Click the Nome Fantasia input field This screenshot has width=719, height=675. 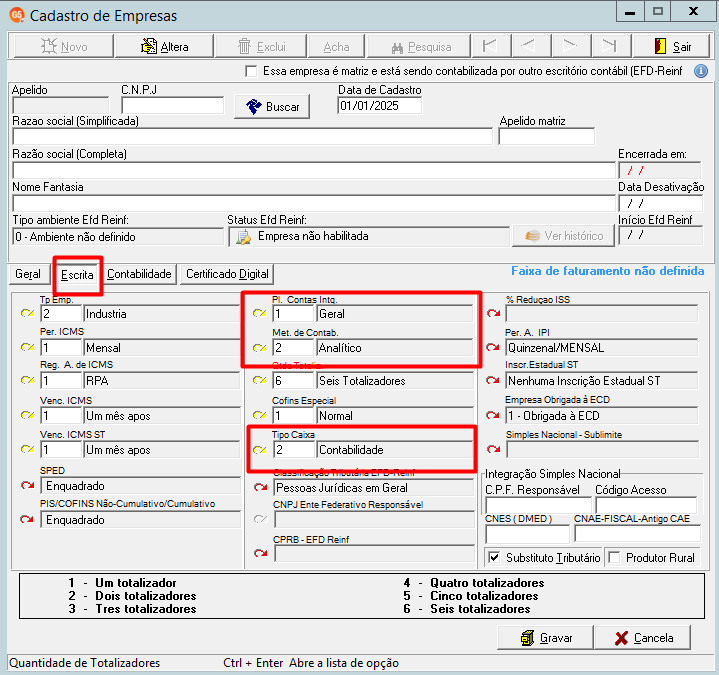314,203
